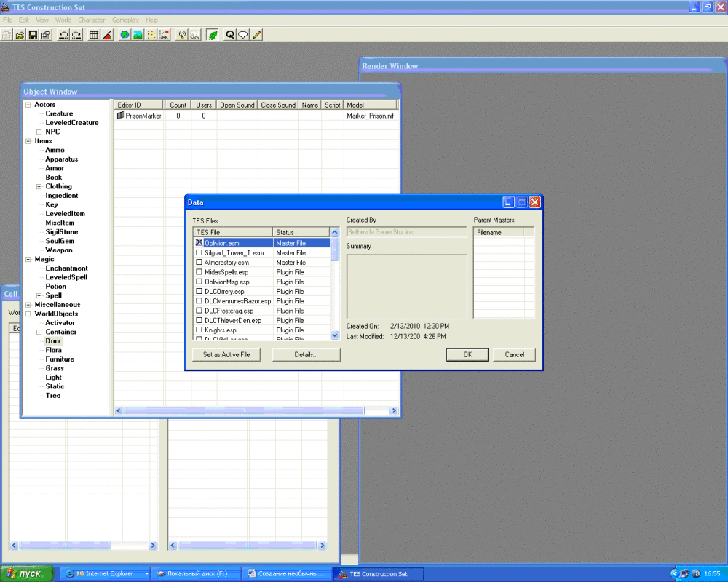Click the Summary text box
The image size is (728, 582).
pyautogui.click(x=406, y=287)
